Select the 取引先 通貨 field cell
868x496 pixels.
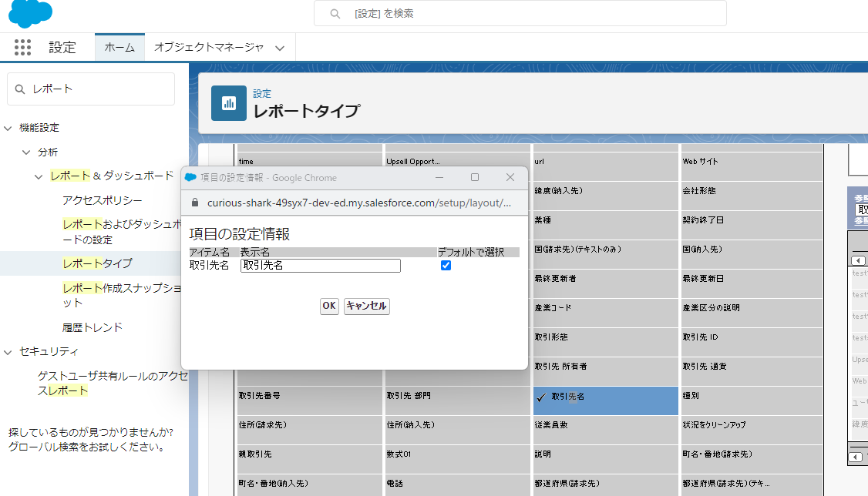751,371
